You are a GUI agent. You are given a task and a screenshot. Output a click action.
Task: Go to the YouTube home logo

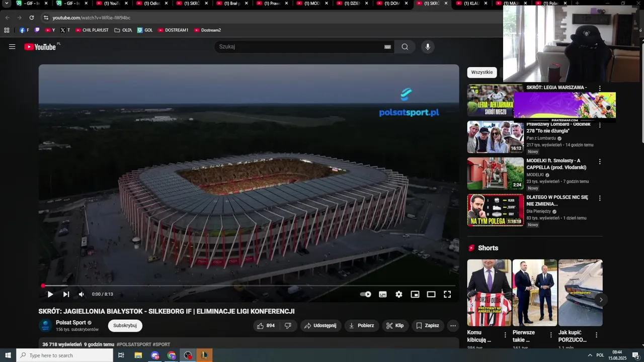(40, 47)
